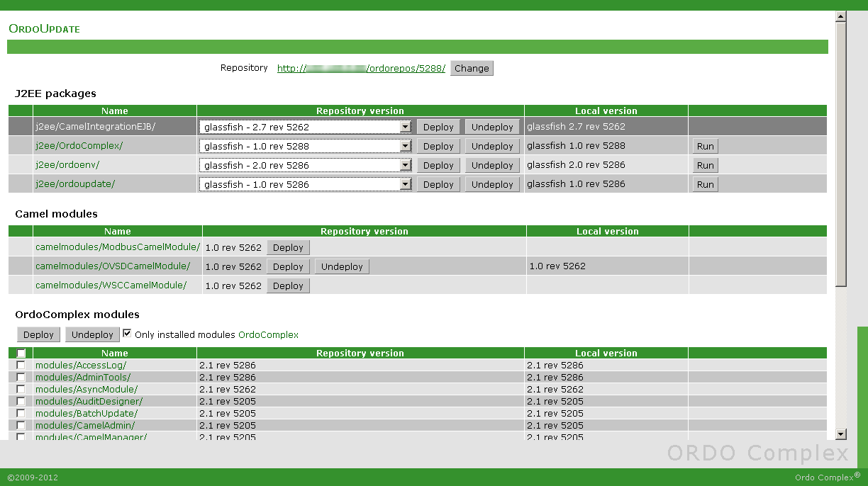This screenshot has height=486, width=868.
Task: Select local version 'glassfish 1.0 rev 5288'
Action: pos(576,145)
